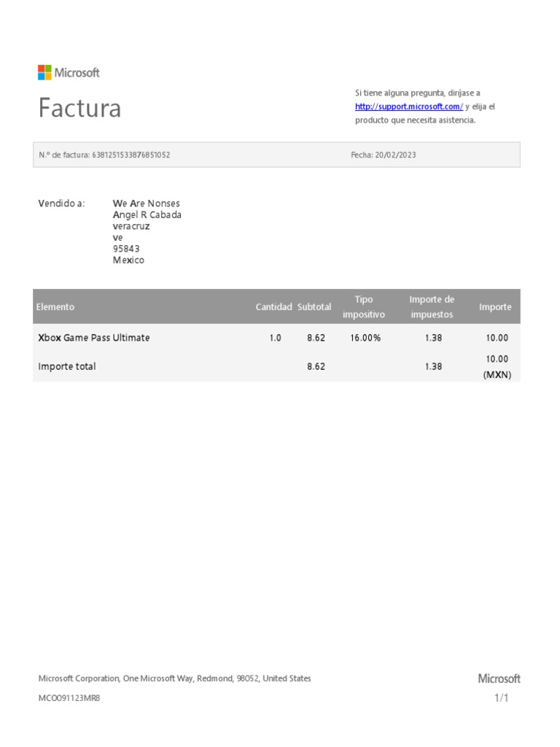This screenshot has width=560, height=747.
Task: Click the 16.00% tax rate value
Action: tap(365, 338)
